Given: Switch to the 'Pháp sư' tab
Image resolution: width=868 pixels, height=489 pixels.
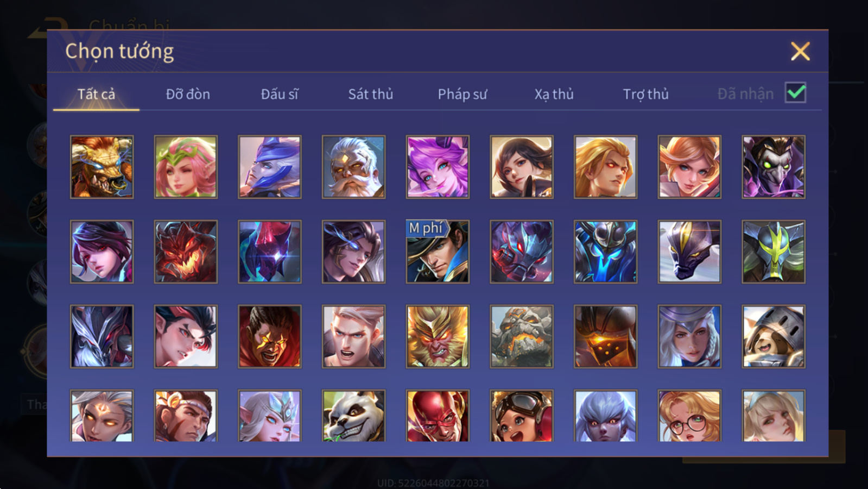Looking at the screenshot, I should (x=462, y=94).
